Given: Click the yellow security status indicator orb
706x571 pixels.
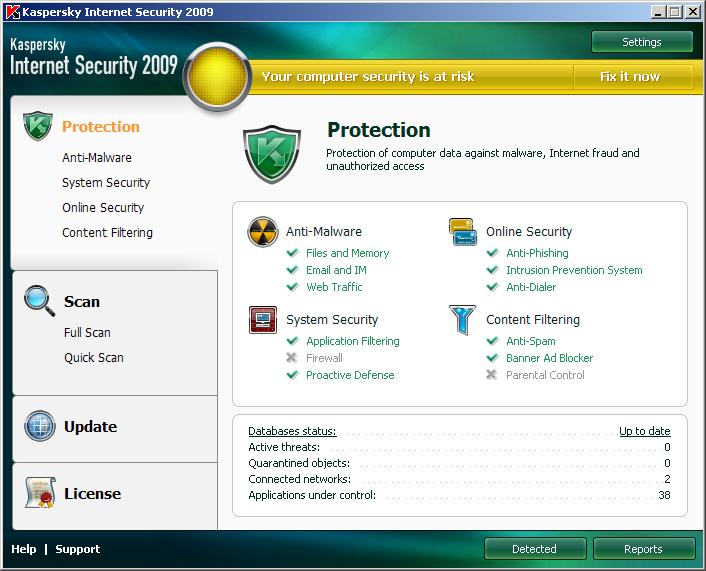Looking at the screenshot, I should (217, 76).
